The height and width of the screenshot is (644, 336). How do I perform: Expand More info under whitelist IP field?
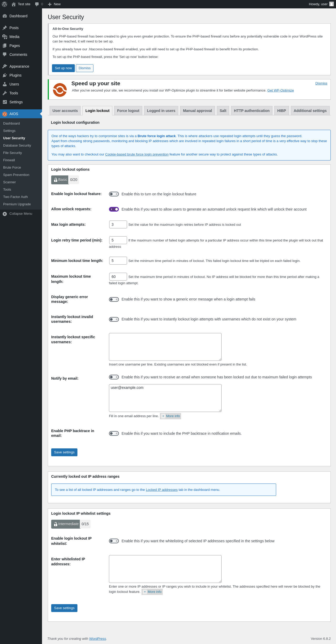152,592
